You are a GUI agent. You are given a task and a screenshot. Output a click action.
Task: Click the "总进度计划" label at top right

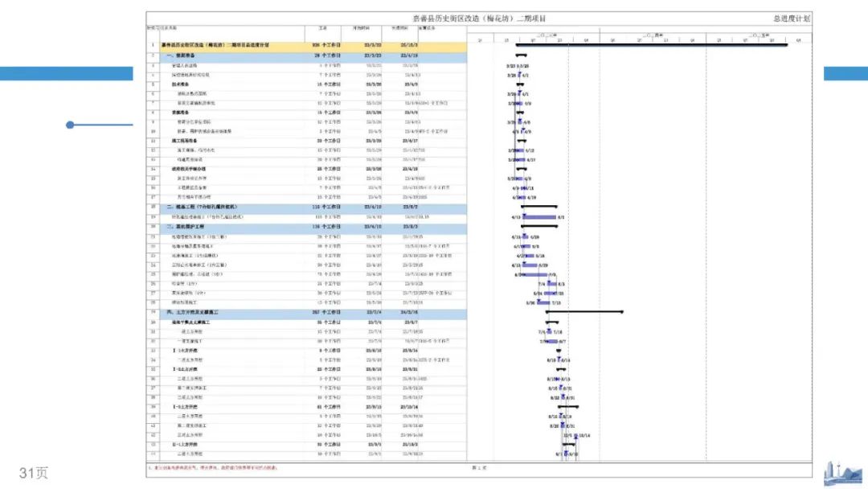pos(791,18)
